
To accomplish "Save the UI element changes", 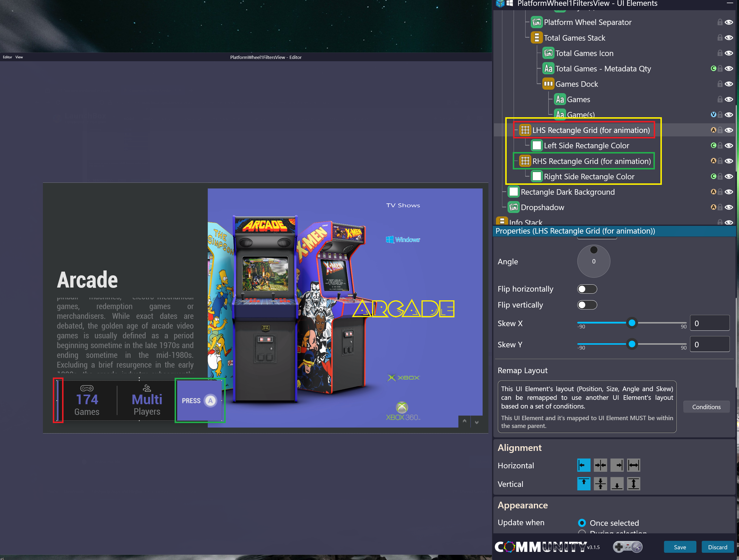I will click(680, 547).
